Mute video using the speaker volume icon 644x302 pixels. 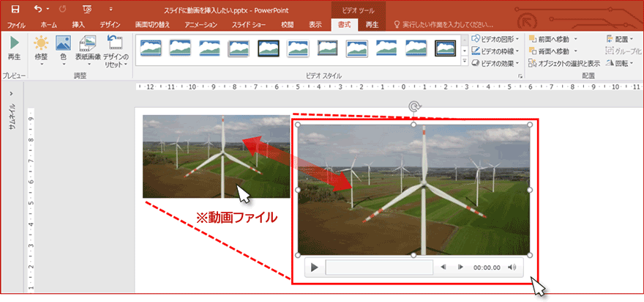(512, 268)
